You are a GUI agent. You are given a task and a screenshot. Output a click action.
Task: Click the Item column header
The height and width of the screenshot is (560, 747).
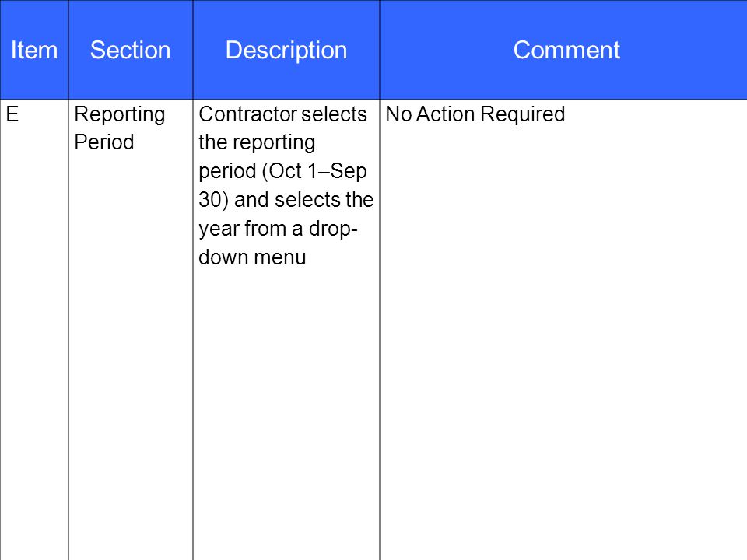(33, 50)
